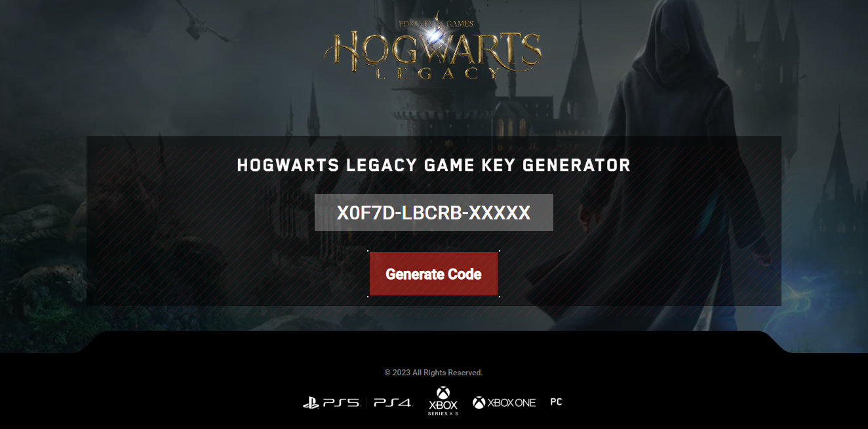Choose the PS4 platform logo
This screenshot has width=868, height=429.
pos(393,403)
